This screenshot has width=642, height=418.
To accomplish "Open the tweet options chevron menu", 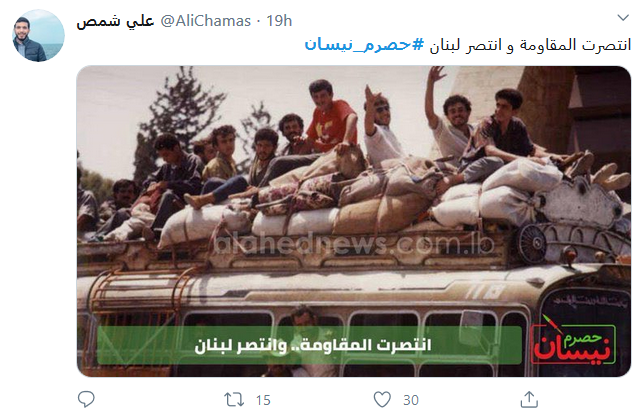I will [x=623, y=18].
